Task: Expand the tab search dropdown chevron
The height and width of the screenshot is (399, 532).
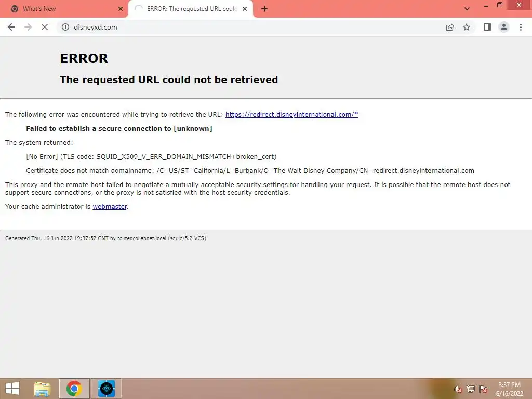Action: click(467, 9)
